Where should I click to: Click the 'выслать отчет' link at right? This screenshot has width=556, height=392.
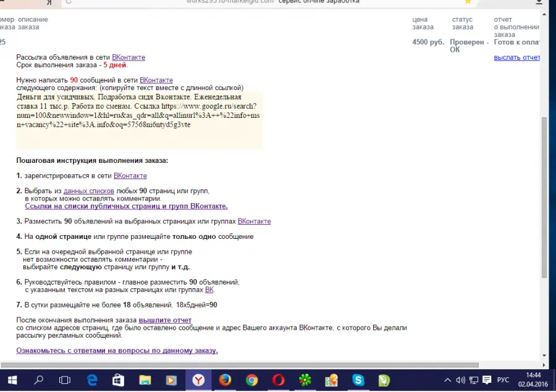tap(516, 57)
